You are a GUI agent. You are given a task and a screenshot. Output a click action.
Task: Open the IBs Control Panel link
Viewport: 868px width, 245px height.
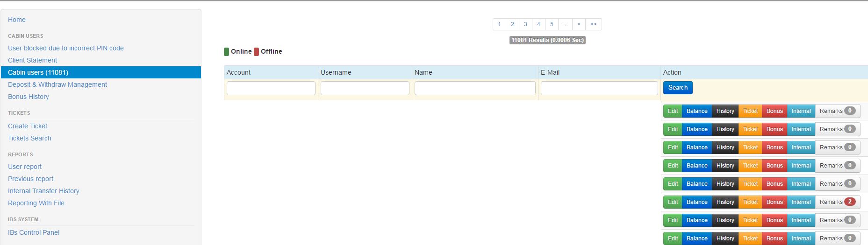click(x=34, y=232)
